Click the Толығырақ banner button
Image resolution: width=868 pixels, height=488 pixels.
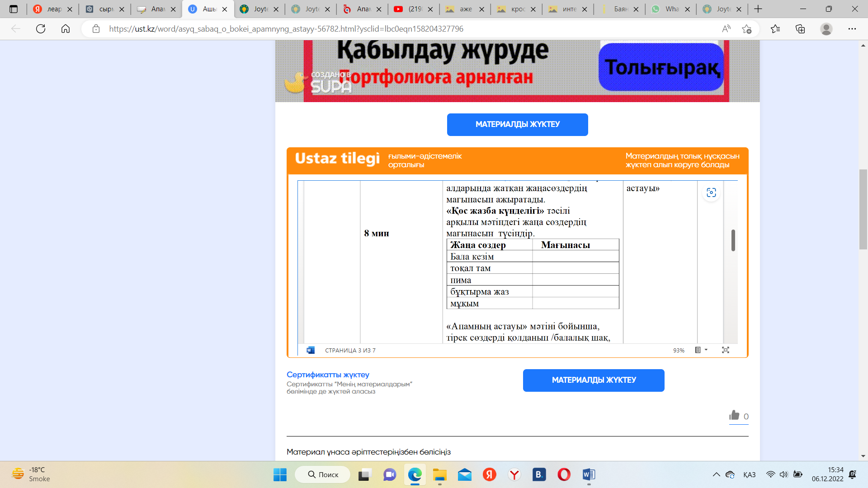point(661,67)
